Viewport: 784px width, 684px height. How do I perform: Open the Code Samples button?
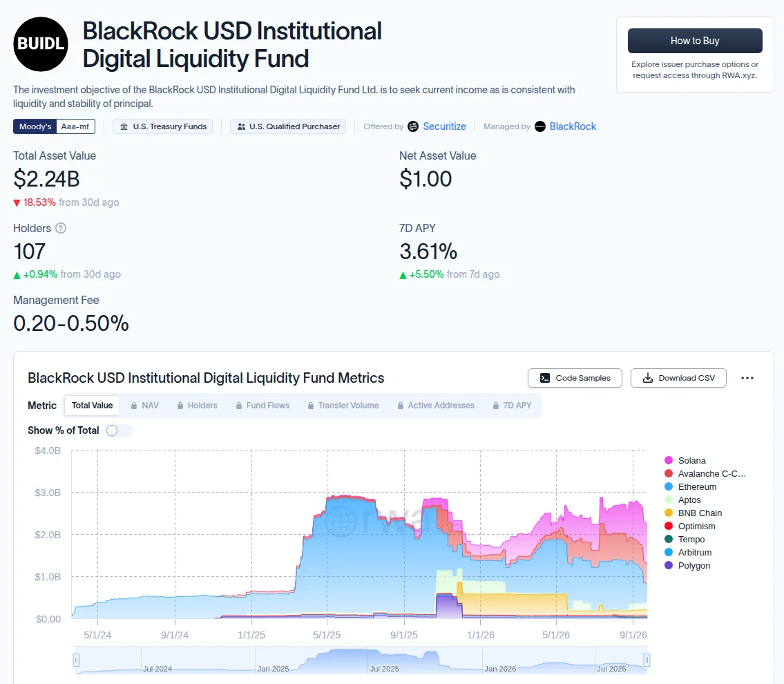tap(575, 378)
